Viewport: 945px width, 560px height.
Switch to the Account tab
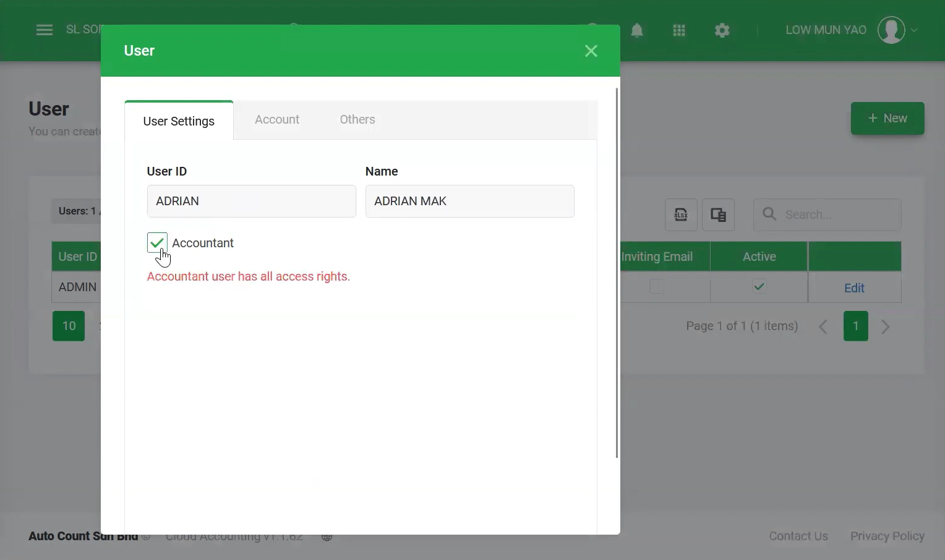click(x=277, y=119)
